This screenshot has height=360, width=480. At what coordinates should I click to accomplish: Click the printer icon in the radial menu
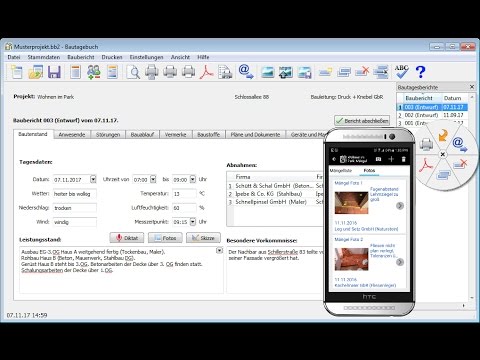coord(426,144)
